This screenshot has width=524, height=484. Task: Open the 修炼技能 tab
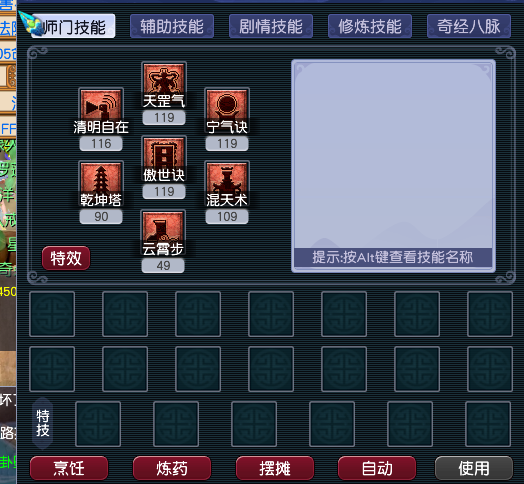coord(370,26)
